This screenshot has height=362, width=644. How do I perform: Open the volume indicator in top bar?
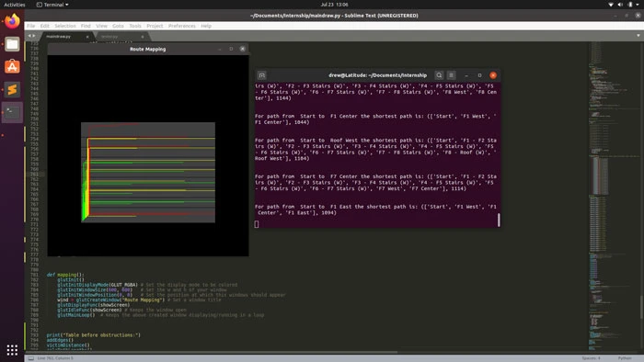coord(620,5)
